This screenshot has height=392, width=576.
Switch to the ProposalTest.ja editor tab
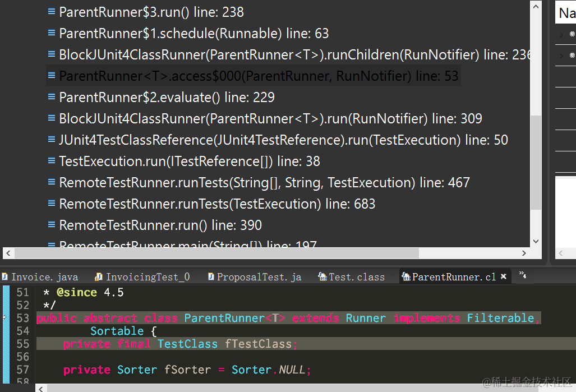pos(255,277)
